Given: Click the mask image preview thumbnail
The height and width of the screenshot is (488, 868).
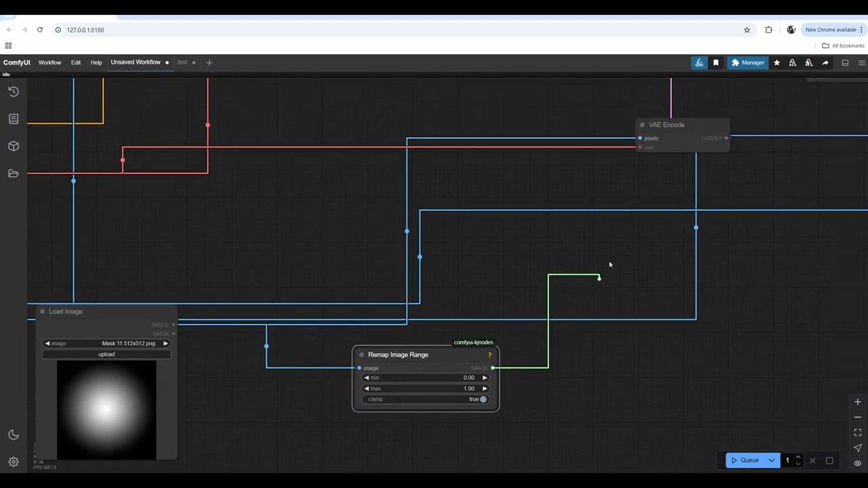Looking at the screenshot, I should (x=106, y=410).
